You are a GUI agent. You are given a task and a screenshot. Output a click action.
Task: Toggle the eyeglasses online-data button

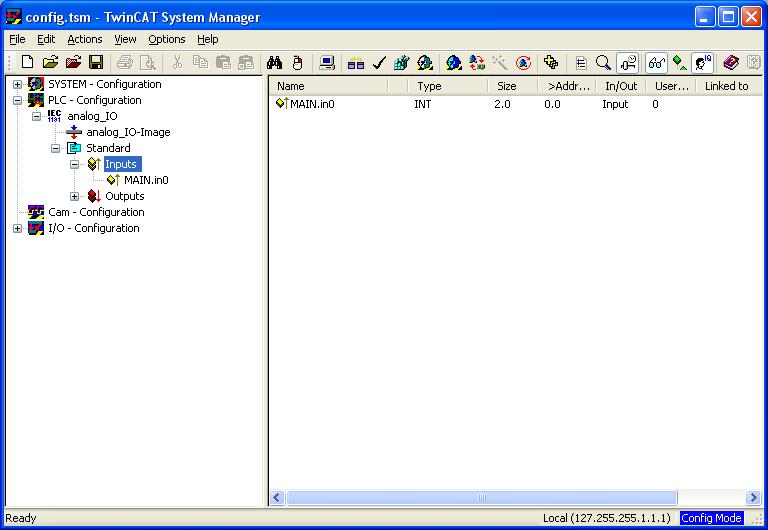point(656,63)
